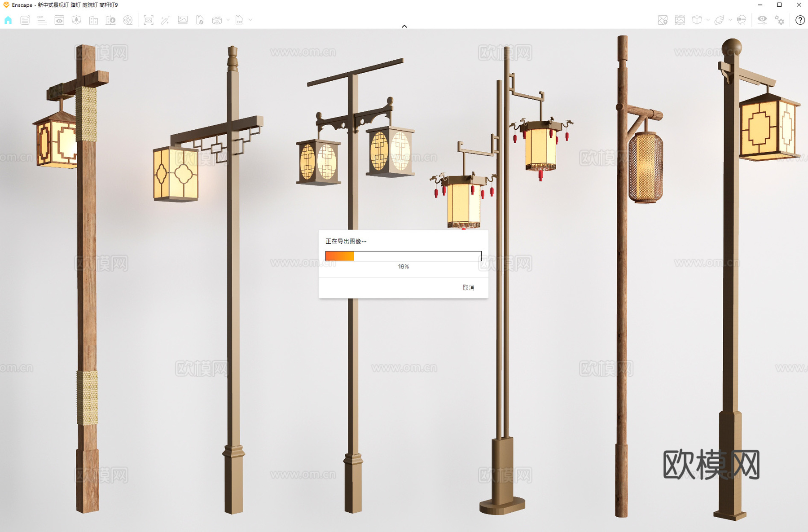Screen dimensions: 808x532
Task: Close the Enscape window
Action: [x=799, y=5]
